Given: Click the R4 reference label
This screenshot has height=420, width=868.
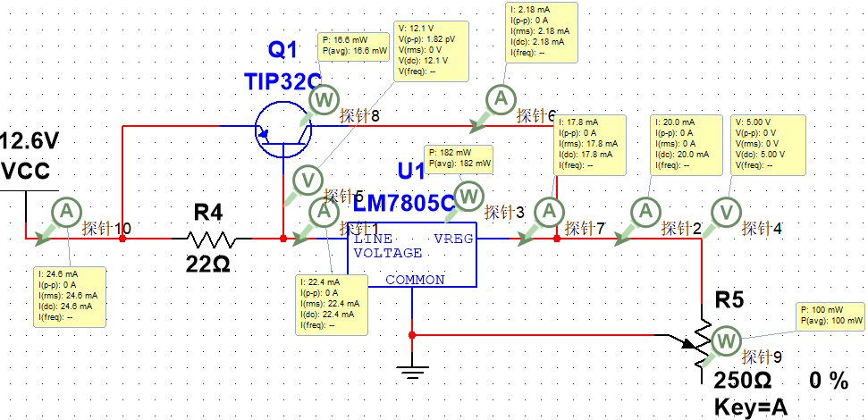Looking at the screenshot, I should [x=209, y=214].
